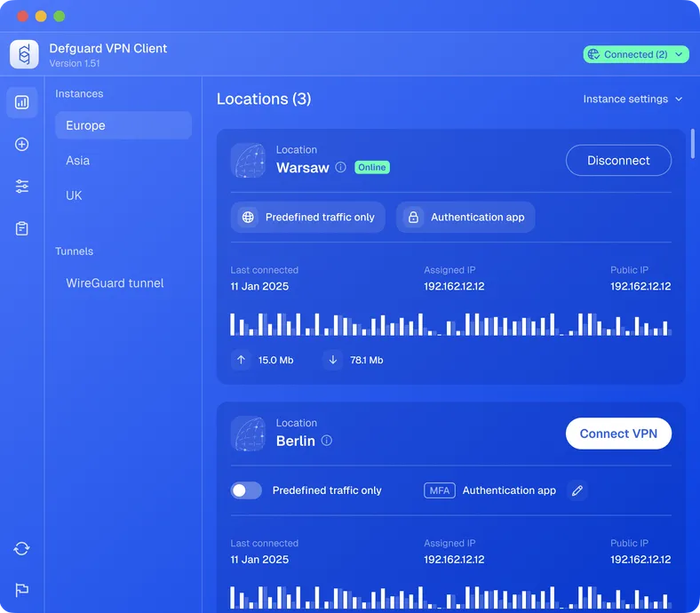Open the dashboard statistics sidebar icon
This screenshot has width=700, height=613.
coord(22,102)
